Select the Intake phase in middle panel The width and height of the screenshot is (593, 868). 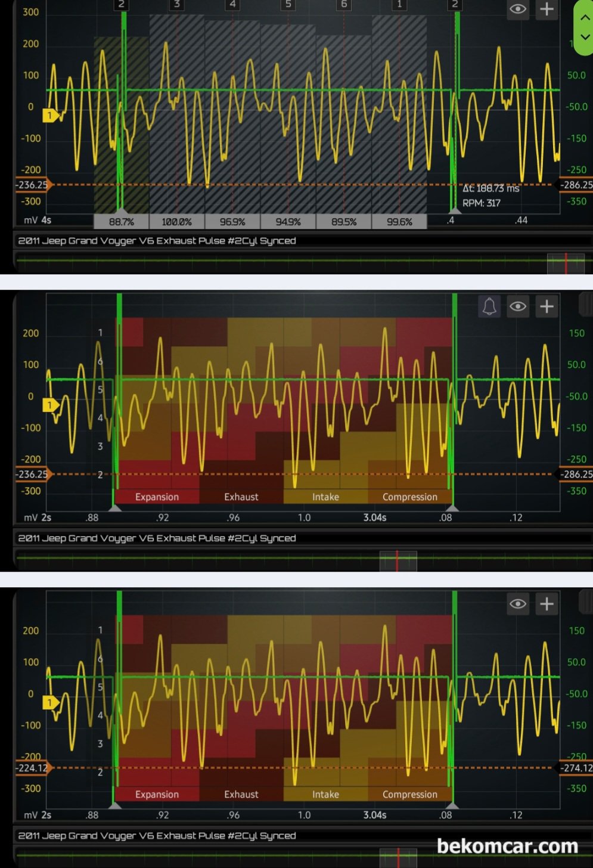325,497
